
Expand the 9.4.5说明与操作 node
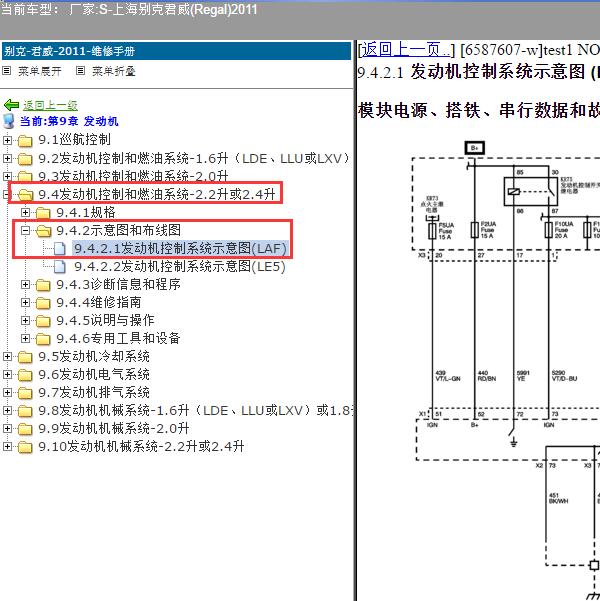click(25, 320)
